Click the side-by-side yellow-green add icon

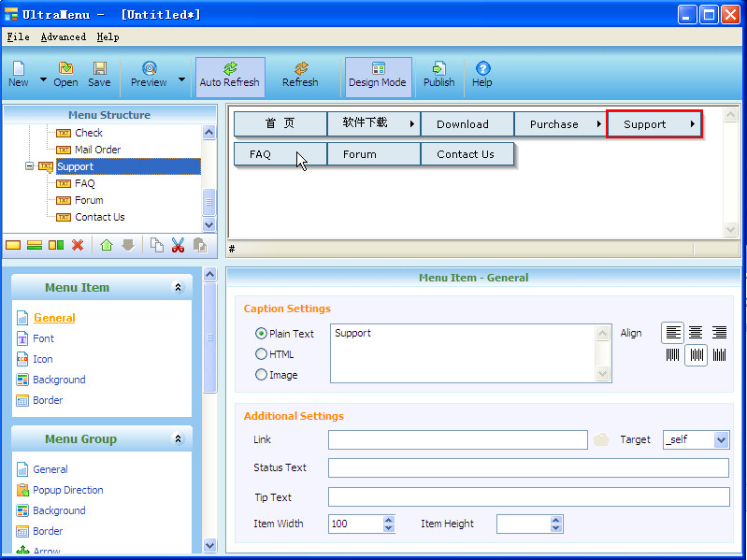click(x=56, y=245)
